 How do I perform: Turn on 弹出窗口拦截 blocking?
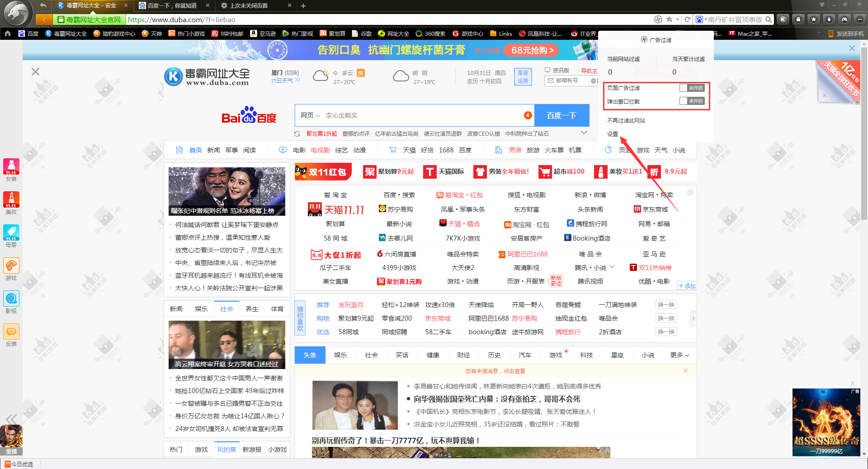(692, 101)
